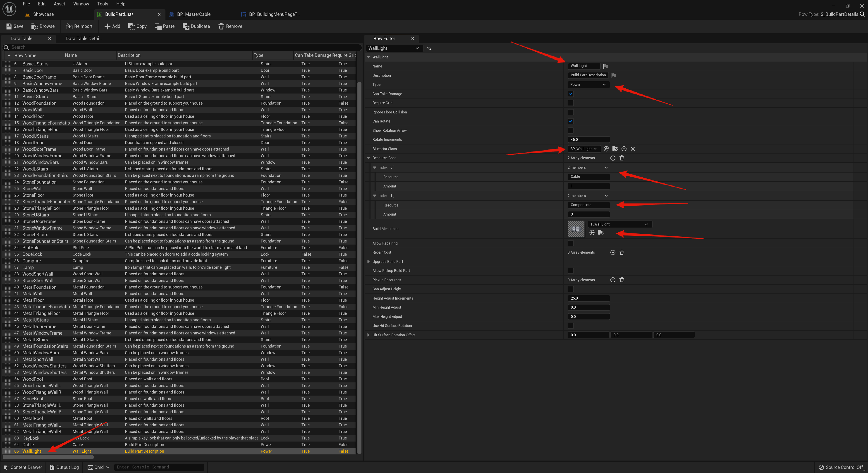This screenshot has width=868, height=473.
Task: Expand the Upgrade Build Part section
Action: tap(368, 262)
